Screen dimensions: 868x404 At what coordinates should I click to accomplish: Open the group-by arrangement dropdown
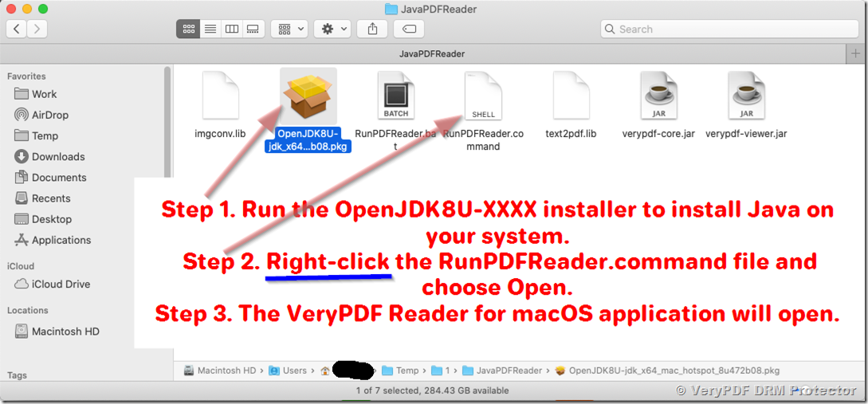(x=289, y=29)
